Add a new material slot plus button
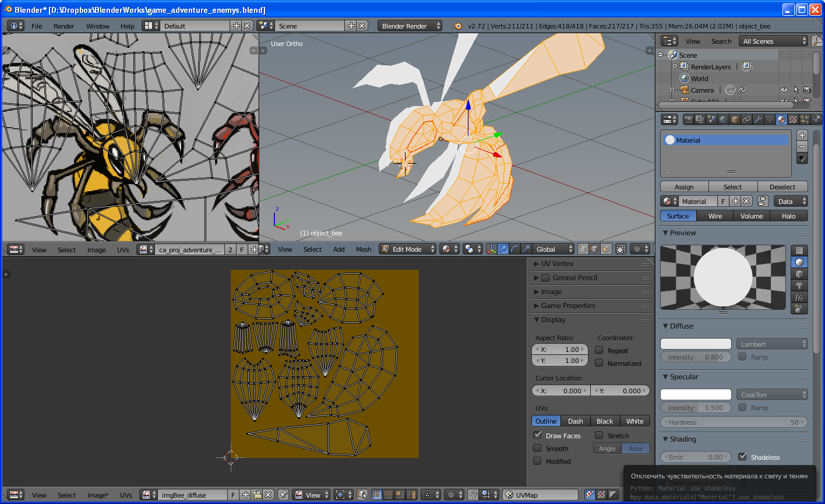 coord(802,135)
